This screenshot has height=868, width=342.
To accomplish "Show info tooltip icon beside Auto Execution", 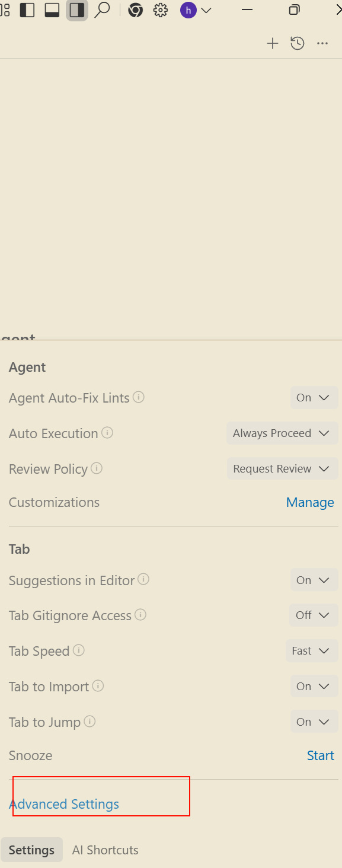I will click(x=107, y=433).
